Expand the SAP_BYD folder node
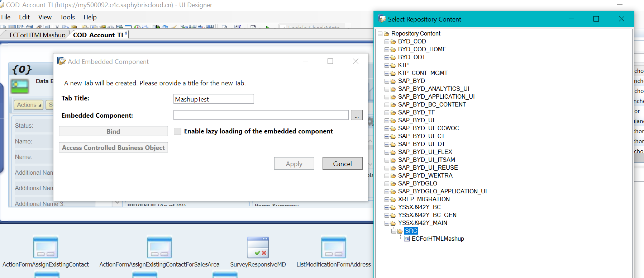The width and height of the screenshot is (644, 278). pyautogui.click(x=387, y=81)
